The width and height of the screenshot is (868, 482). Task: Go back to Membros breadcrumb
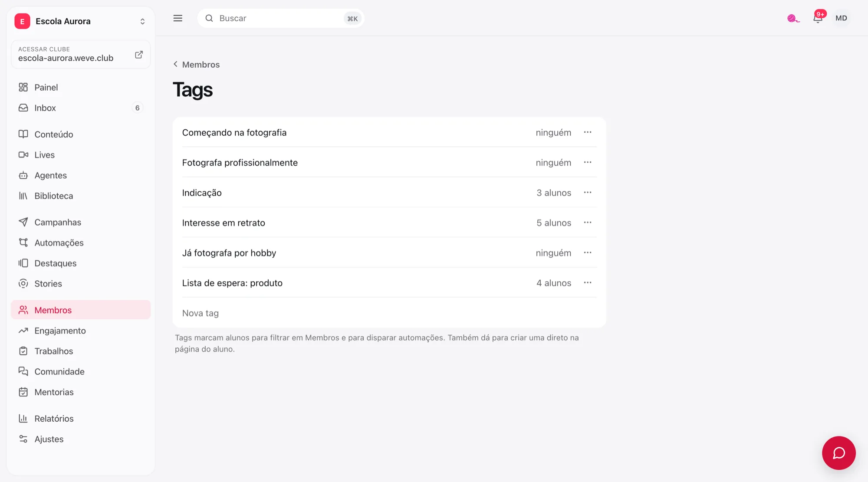196,65
